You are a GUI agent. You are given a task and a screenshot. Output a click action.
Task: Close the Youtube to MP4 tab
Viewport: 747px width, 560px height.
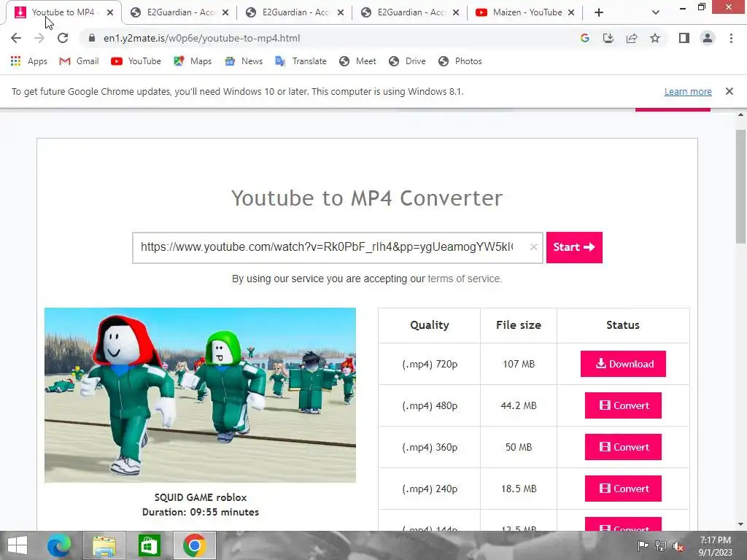[110, 12]
